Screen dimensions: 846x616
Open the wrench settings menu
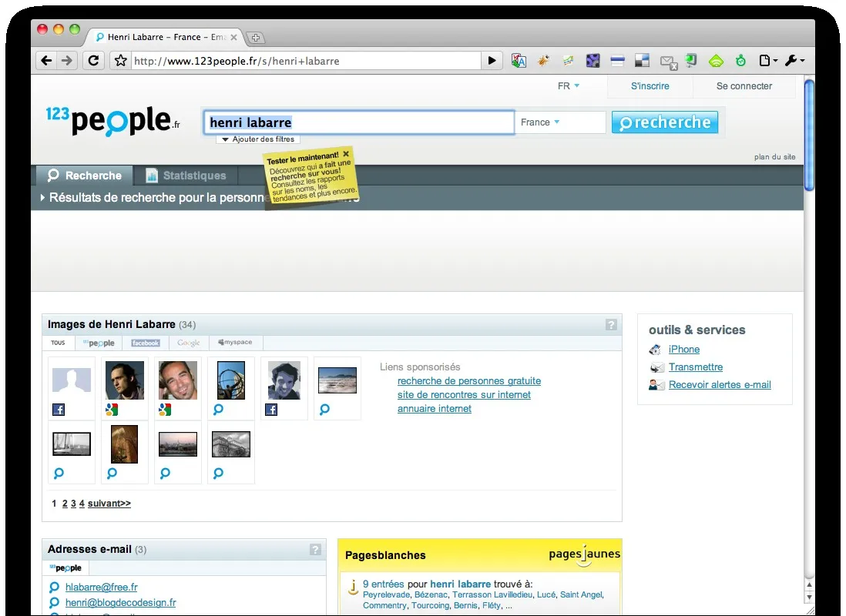pos(794,60)
